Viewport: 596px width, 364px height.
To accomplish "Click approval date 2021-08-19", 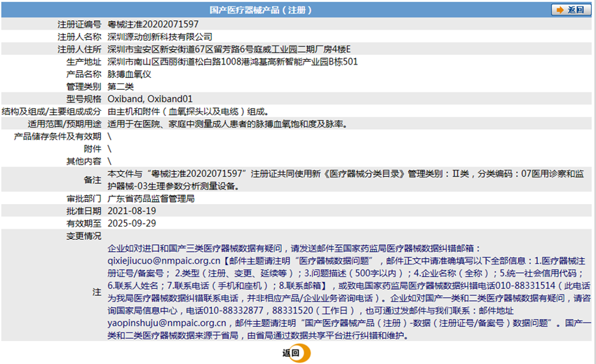I will [x=132, y=211].
